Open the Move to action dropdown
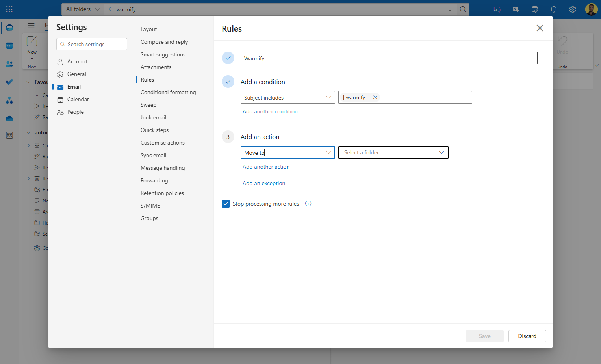The height and width of the screenshot is (364, 601). [x=288, y=152]
